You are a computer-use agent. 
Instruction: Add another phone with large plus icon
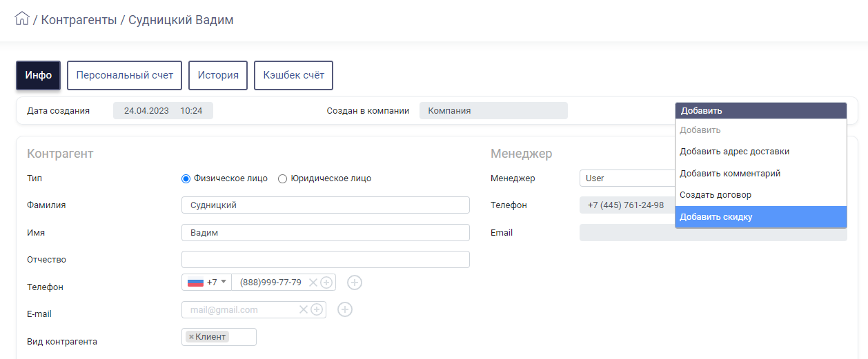355,282
